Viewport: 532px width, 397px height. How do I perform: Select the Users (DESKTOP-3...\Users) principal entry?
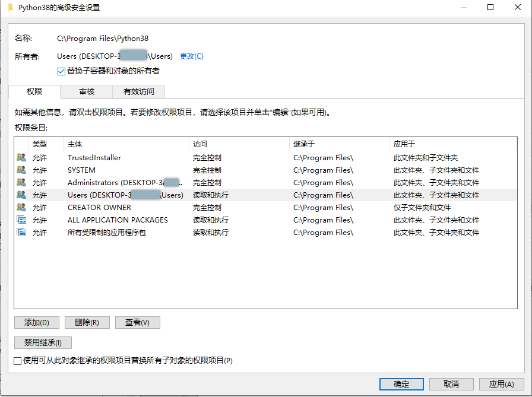(125, 195)
